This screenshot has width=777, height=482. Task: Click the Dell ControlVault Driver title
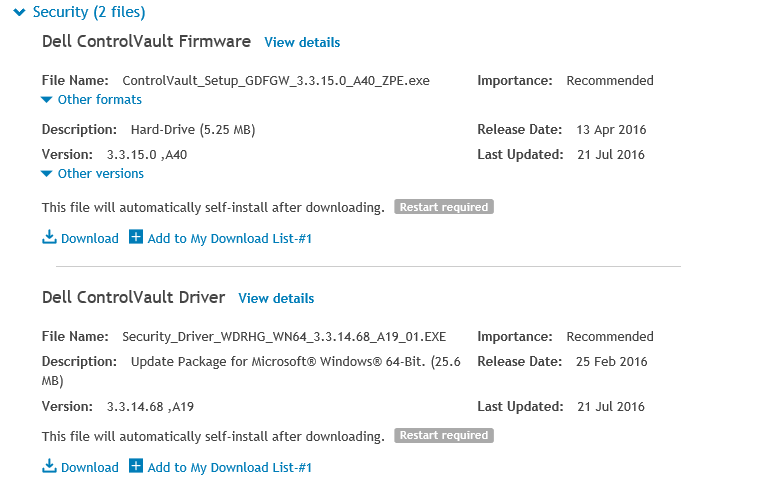point(133,298)
